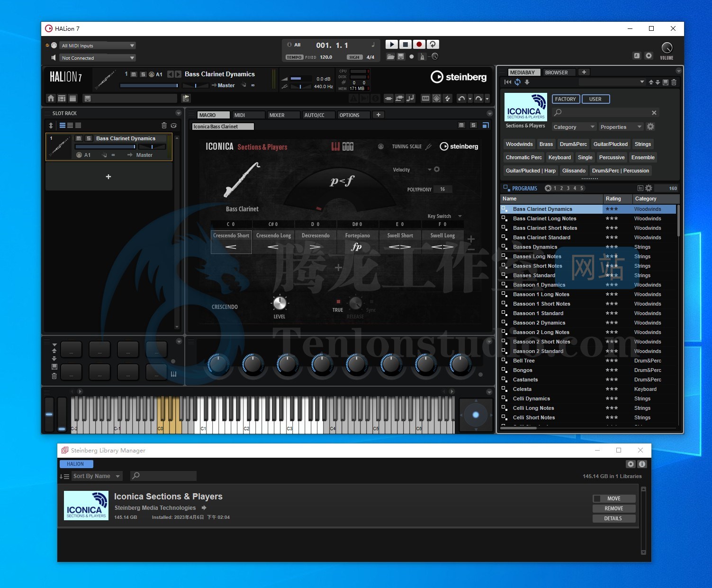The width and height of the screenshot is (712, 588).
Task: Toggle the loop transport button
Action: [x=433, y=44]
